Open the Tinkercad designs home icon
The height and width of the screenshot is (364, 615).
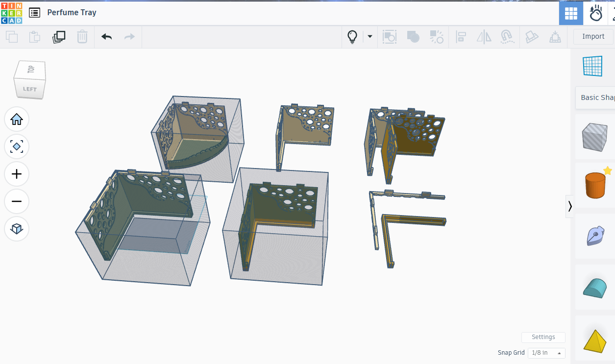pos(34,13)
